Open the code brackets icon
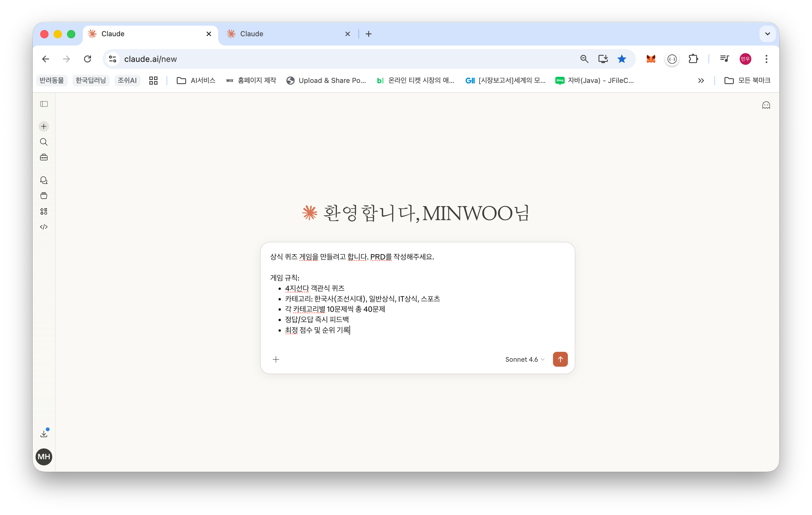The image size is (812, 515). coord(44,227)
